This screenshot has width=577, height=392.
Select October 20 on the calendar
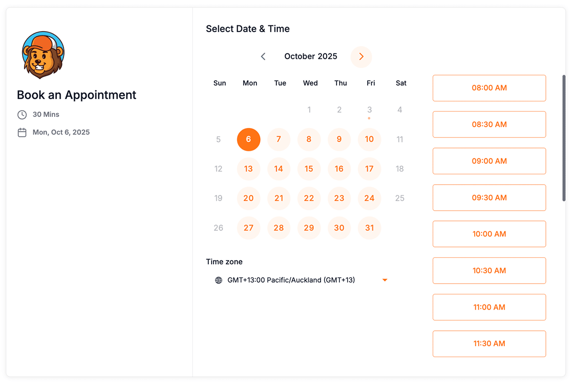pos(248,198)
